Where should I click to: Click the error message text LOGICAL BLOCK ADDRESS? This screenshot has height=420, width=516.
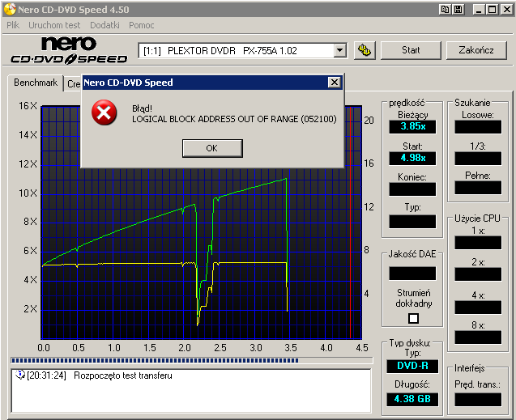234,119
